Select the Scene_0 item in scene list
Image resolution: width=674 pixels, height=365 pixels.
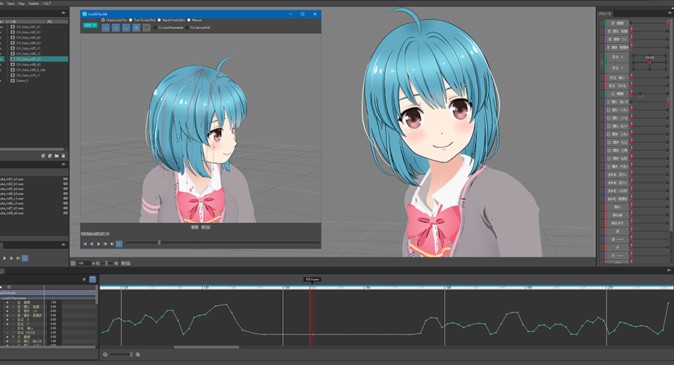coord(22,80)
